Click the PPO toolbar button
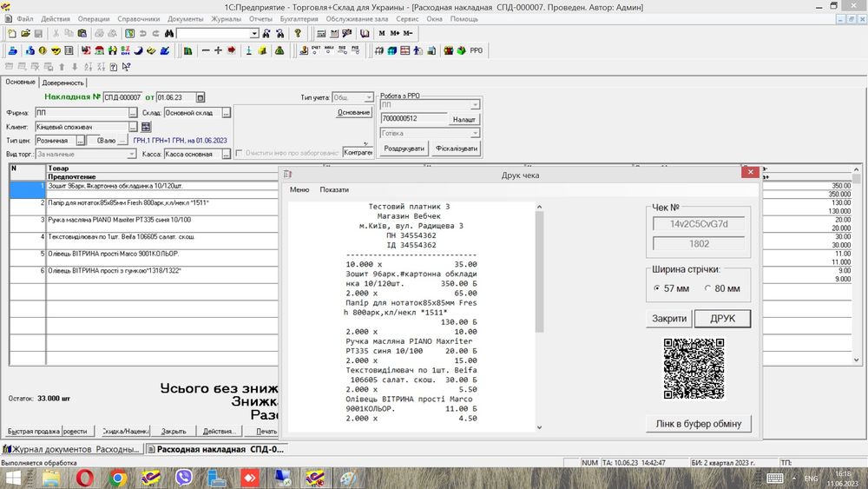Screen dimensions: 868x489 point(476,50)
